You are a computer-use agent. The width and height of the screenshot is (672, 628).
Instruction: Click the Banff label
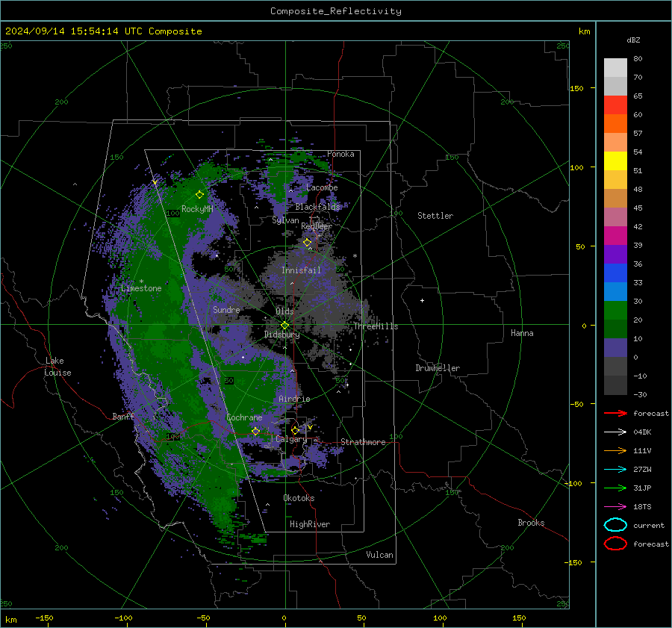tap(123, 416)
